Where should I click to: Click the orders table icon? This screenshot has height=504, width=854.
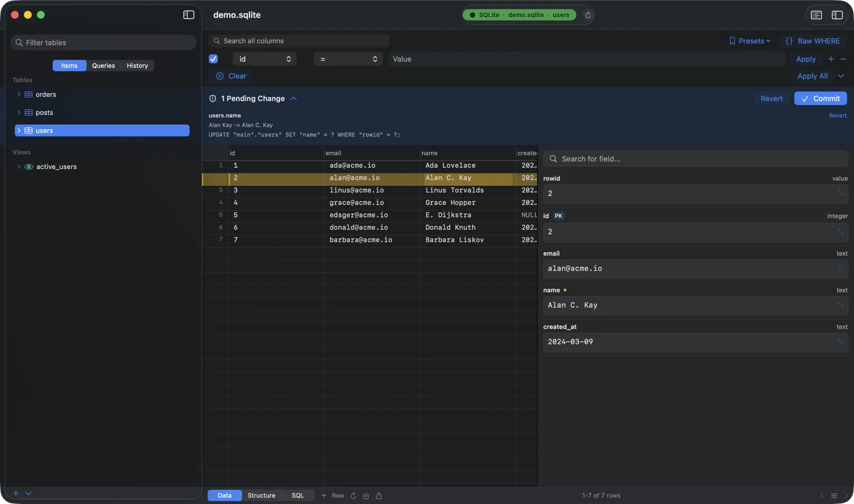29,94
